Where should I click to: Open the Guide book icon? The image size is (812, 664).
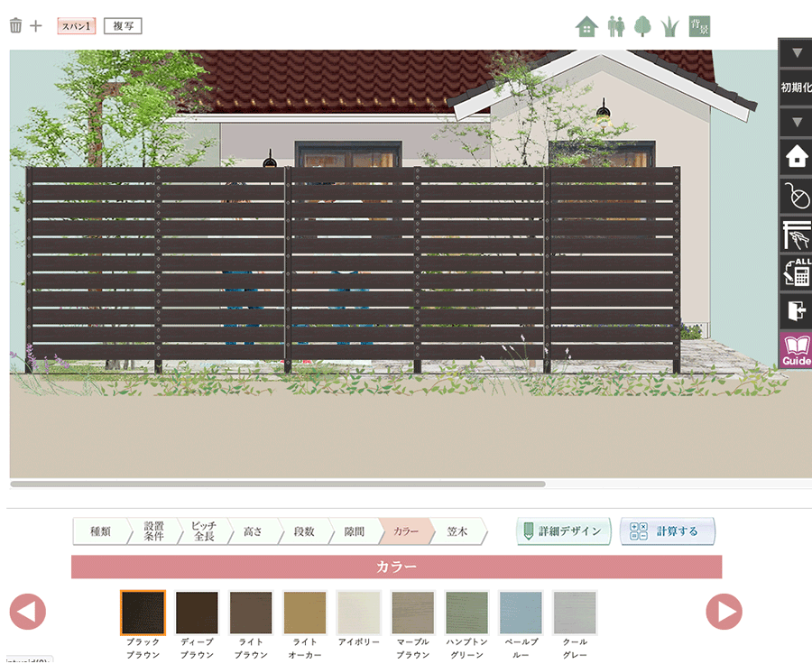[x=797, y=350]
